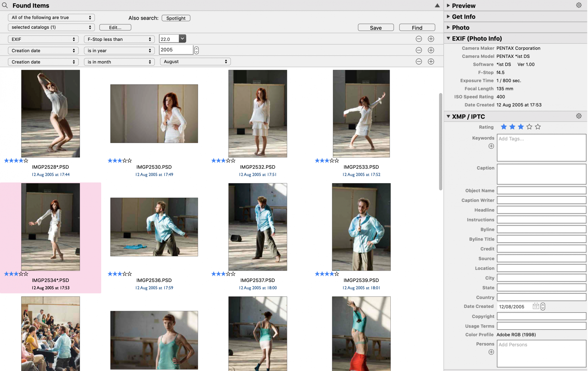Click the 'Add Persons' field

click(x=541, y=353)
